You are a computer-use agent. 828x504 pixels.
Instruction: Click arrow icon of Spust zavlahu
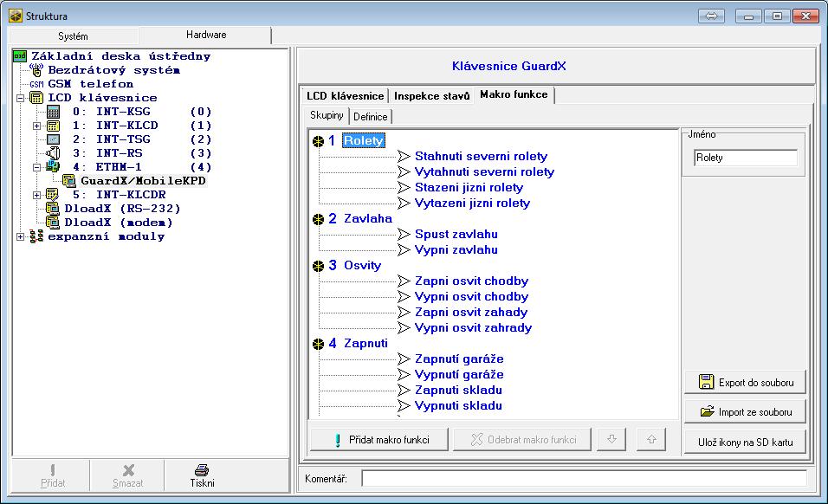404,235
